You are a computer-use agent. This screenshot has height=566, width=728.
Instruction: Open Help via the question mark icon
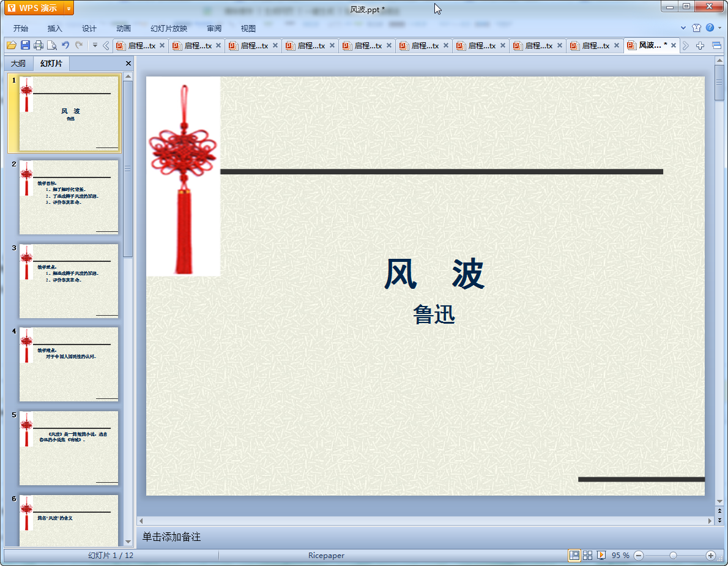710,28
